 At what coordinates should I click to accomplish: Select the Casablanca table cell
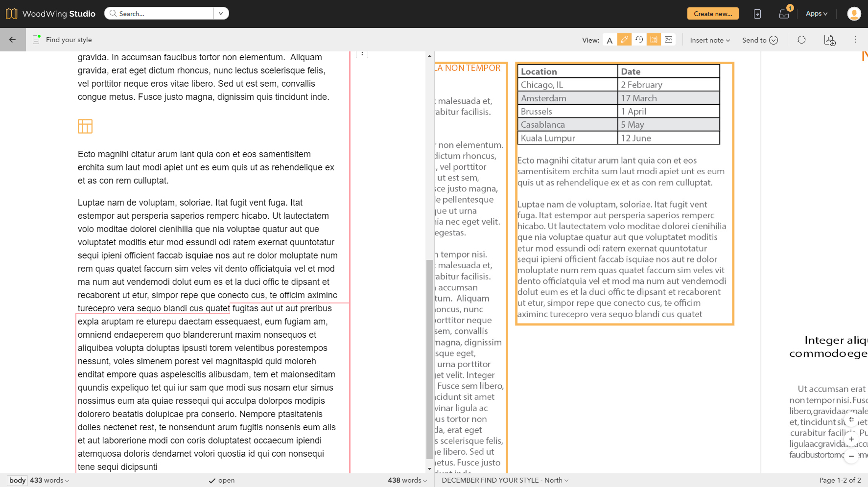pos(568,124)
